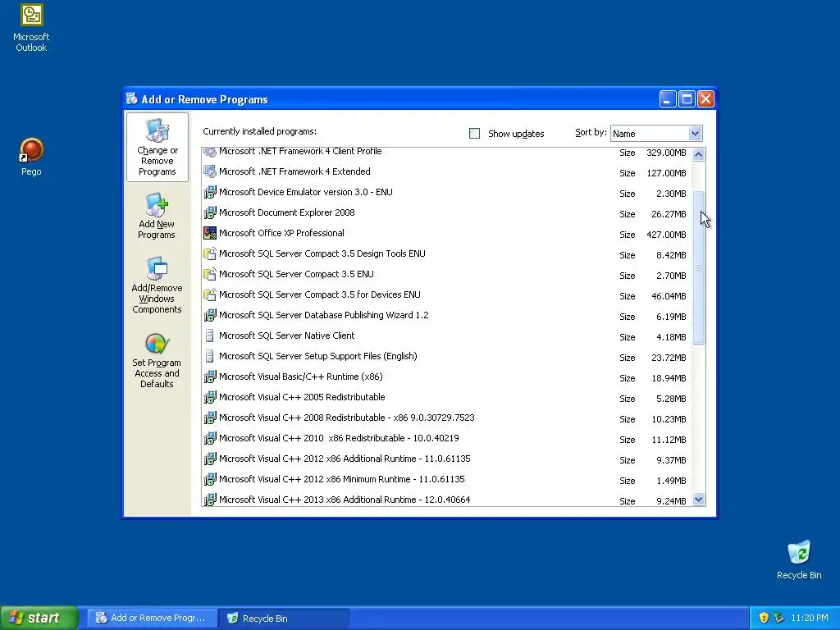
Task: Click the Microsoft Office XP Professional icon
Action: pos(210,234)
